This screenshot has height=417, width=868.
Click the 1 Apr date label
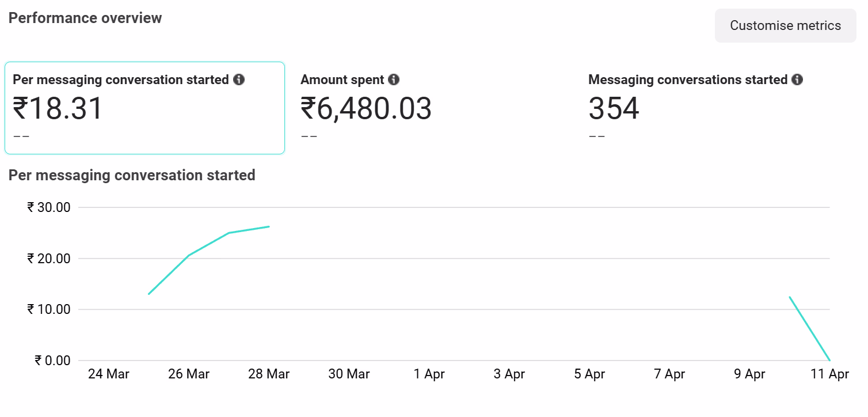coord(429,374)
